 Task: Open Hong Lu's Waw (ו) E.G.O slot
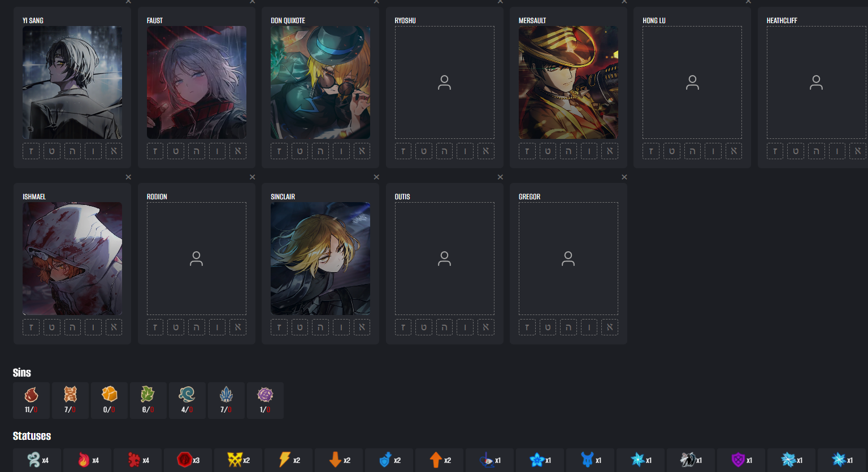click(713, 151)
